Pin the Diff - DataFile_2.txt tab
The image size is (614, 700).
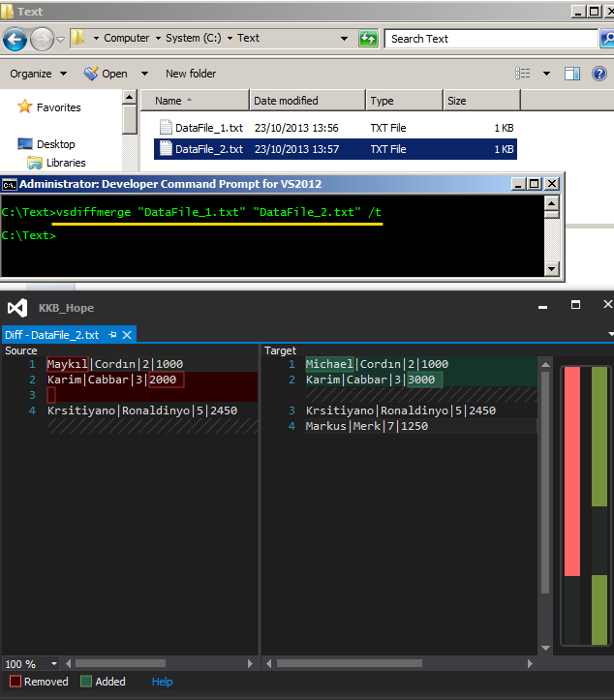click(x=112, y=335)
